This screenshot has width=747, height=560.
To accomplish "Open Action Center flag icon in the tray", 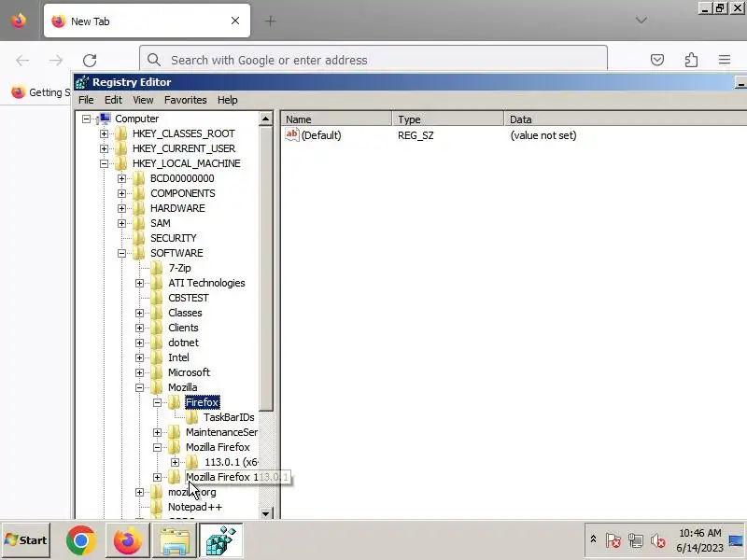I will (x=613, y=540).
